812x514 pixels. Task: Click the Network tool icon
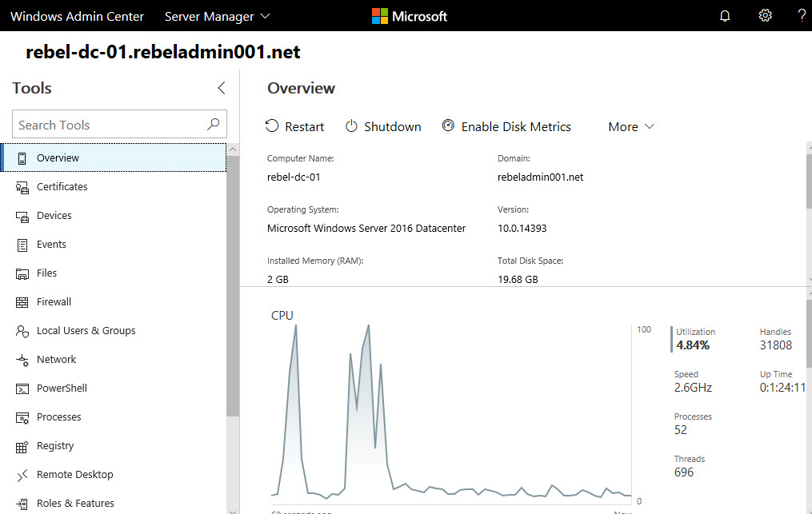pos(22,361)
